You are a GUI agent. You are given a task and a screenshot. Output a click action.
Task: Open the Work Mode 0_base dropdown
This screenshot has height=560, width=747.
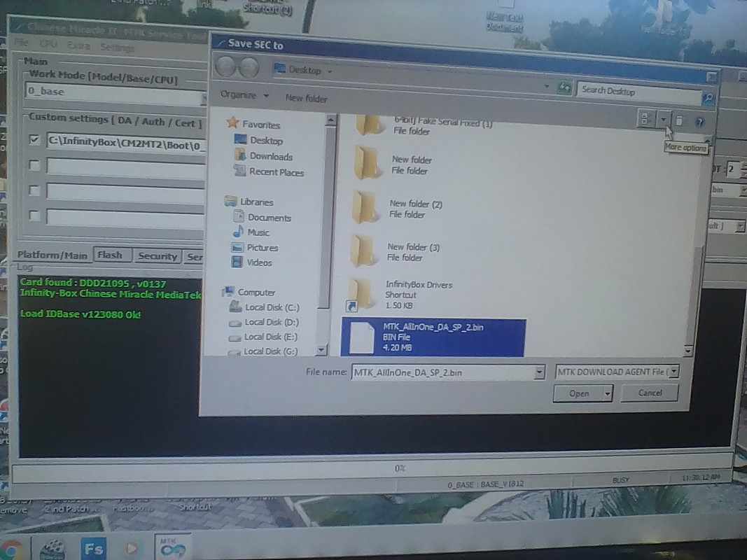[204, 98]
